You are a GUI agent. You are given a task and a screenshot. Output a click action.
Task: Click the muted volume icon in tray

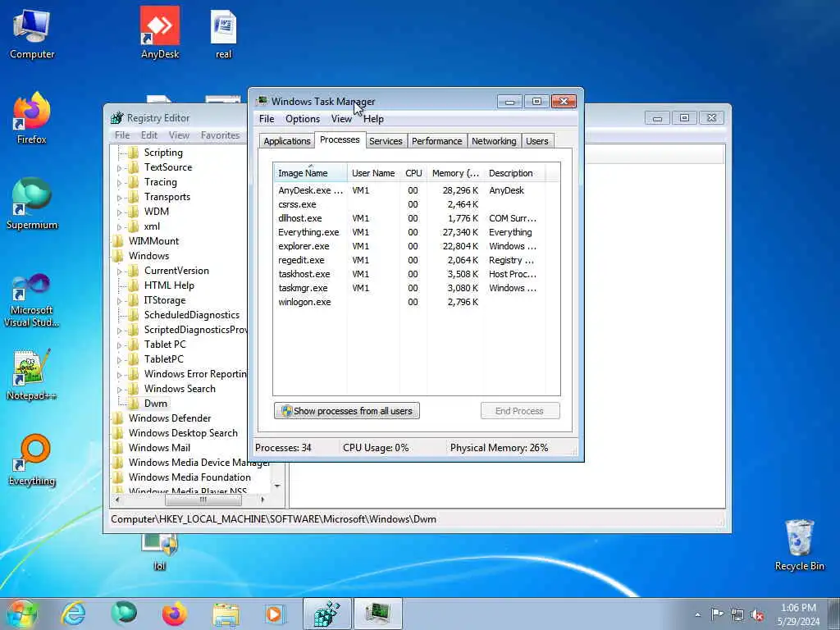pyautogui.click(x=757, y=614)
